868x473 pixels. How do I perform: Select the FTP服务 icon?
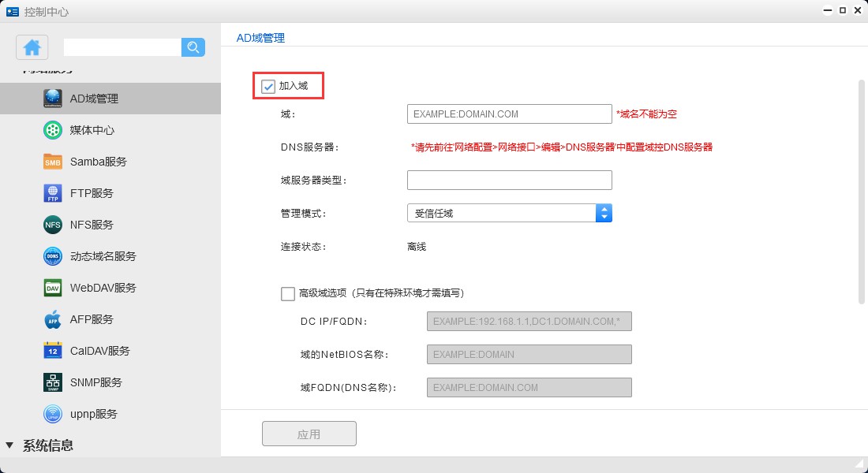tap(53, 193)
